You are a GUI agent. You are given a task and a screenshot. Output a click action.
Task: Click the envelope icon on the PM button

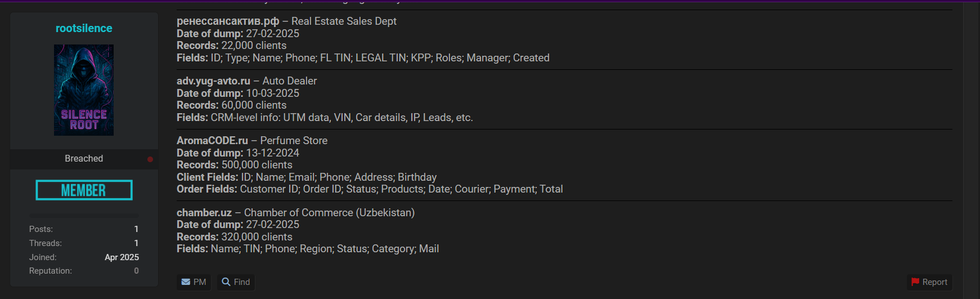pyautogui.click(x=186, y=282)
